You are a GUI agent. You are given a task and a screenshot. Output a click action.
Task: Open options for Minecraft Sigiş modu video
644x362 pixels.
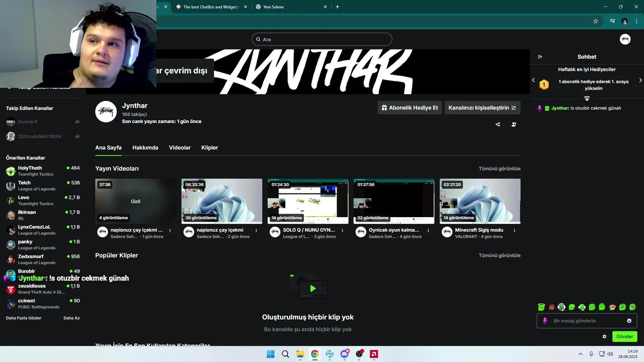click(514, 230)
